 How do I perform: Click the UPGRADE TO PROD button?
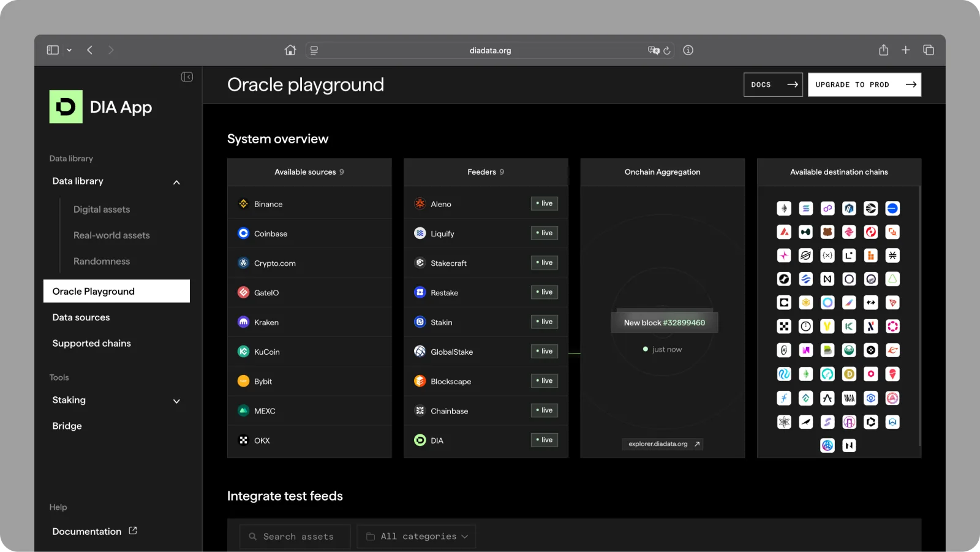864,85
